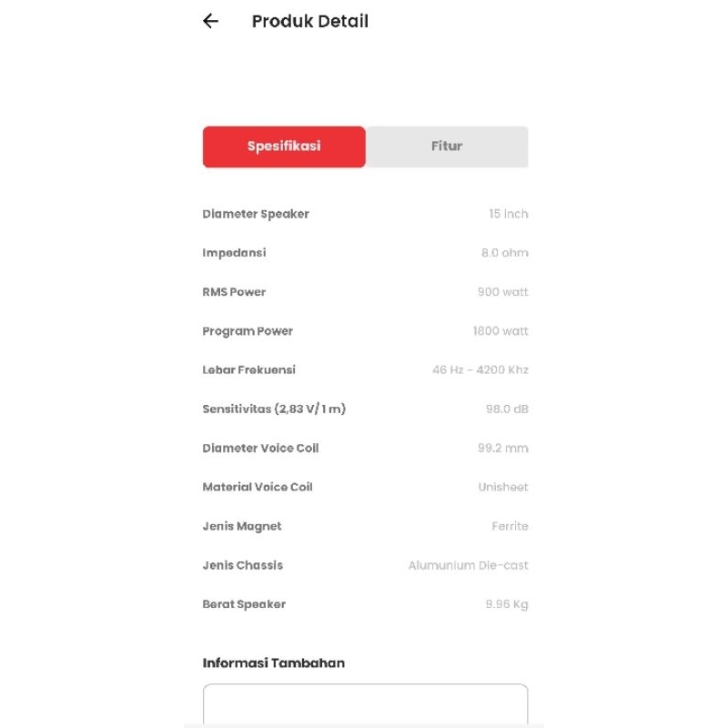Click the Produk Detail page title
Viewport: 728px width, 728px height.
click(309, 21)
